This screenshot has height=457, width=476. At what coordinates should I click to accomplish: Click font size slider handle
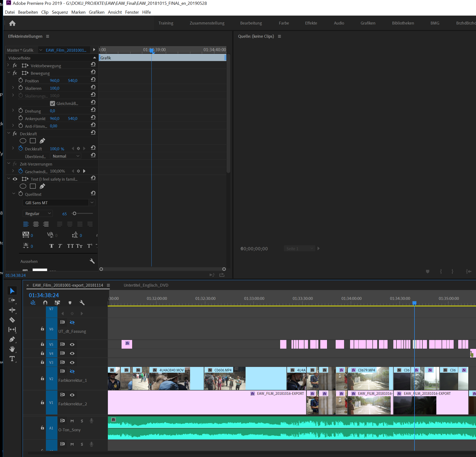click(74, 213)
